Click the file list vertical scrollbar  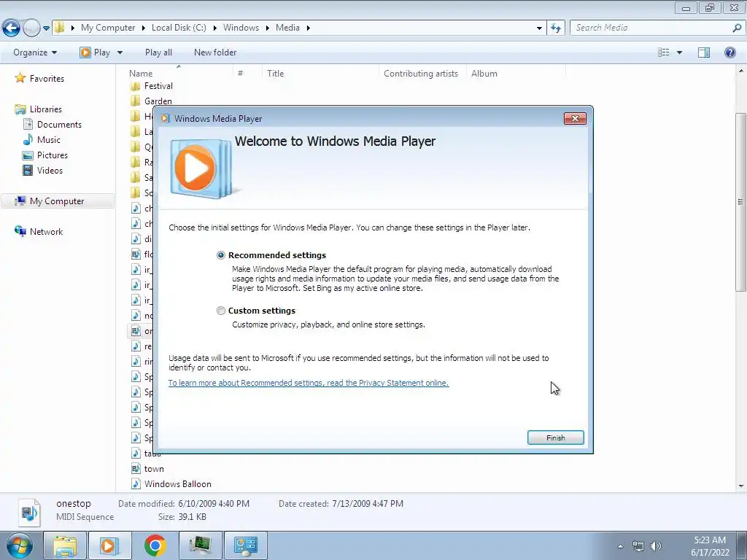click(x=740, y=202)
